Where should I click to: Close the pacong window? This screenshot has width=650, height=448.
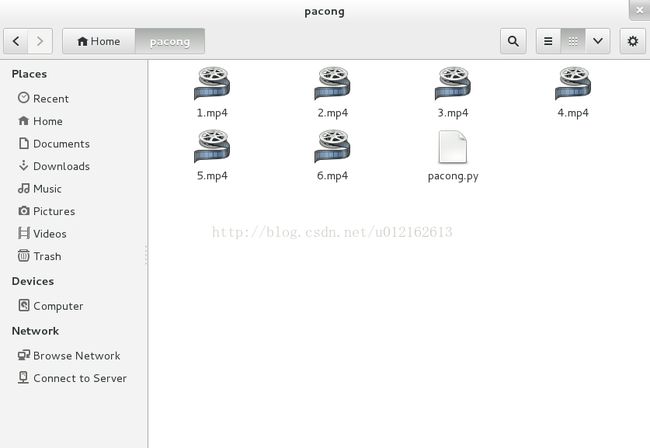tap(640, 10)
